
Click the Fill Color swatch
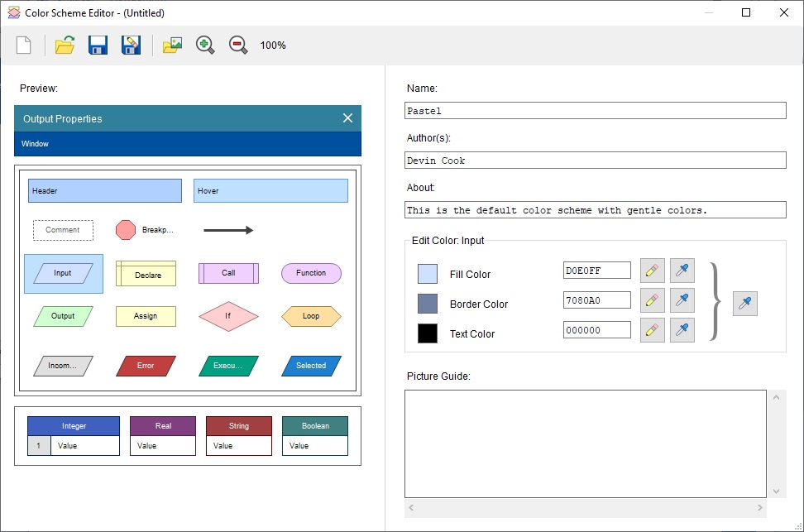point(428,274)
